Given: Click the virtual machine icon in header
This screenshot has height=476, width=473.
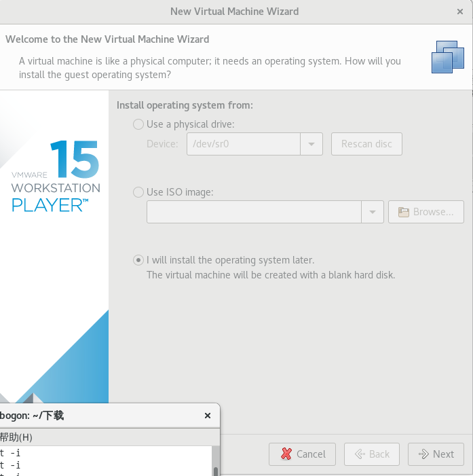Looking at the screenshot, I should point(448,57).
